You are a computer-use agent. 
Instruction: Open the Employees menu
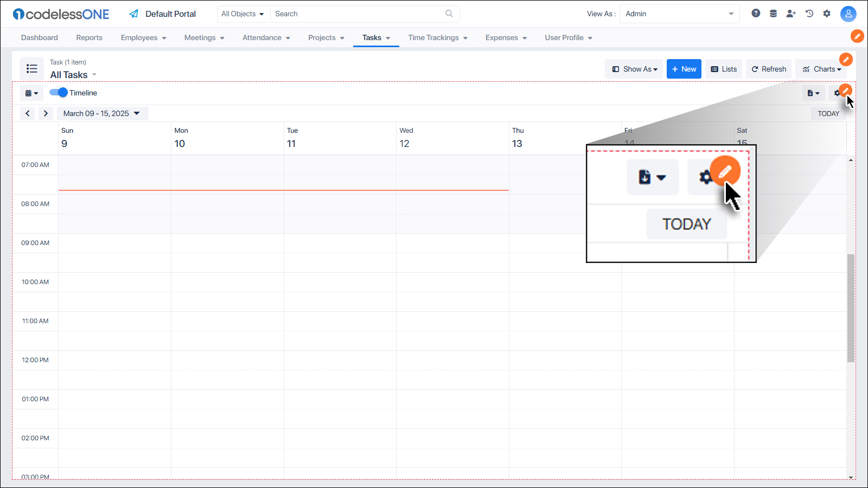point(144,38)
